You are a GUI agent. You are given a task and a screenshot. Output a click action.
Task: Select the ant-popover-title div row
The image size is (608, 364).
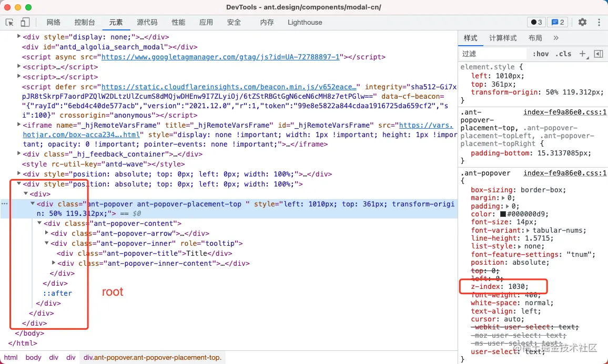click(x=144, y=253)
